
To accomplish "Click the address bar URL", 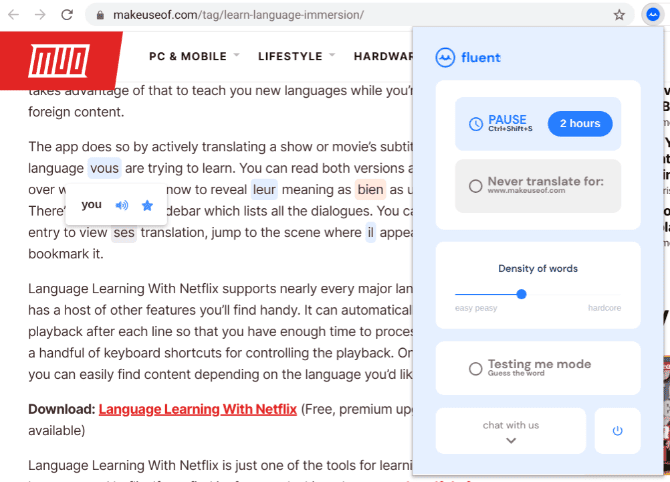I will [238, 15].
